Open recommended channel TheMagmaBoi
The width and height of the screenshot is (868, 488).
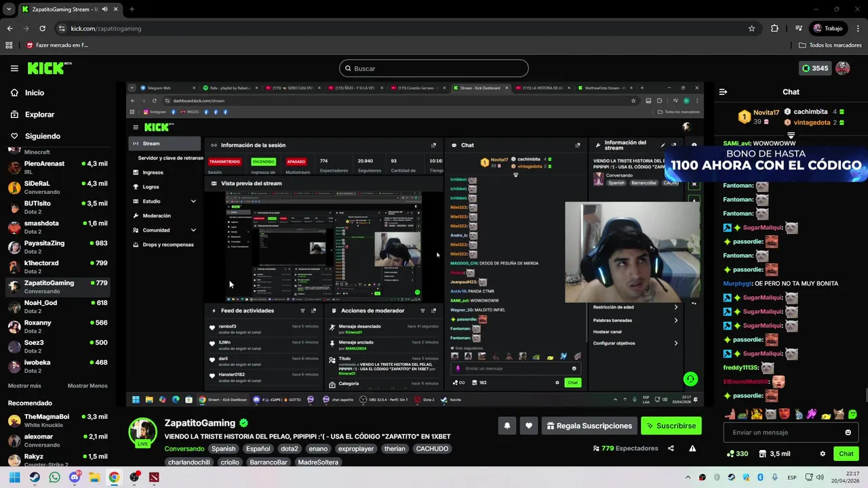coord(58,420)
